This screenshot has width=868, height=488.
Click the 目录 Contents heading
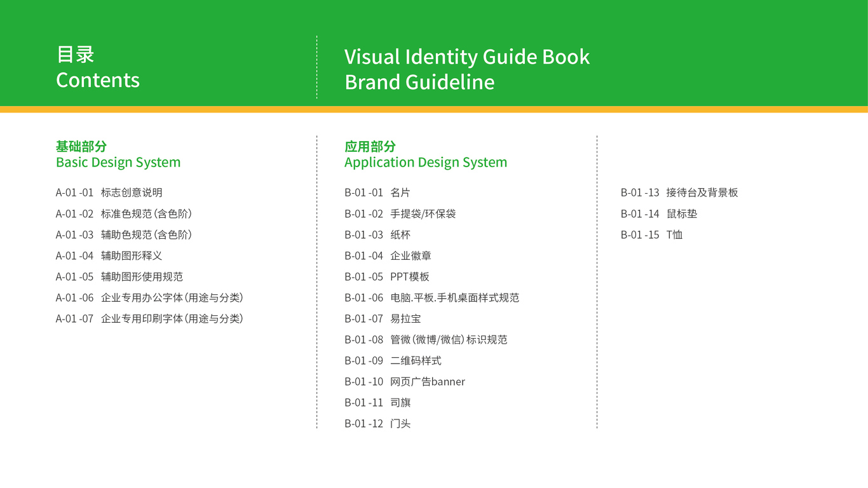click(98, 67)
